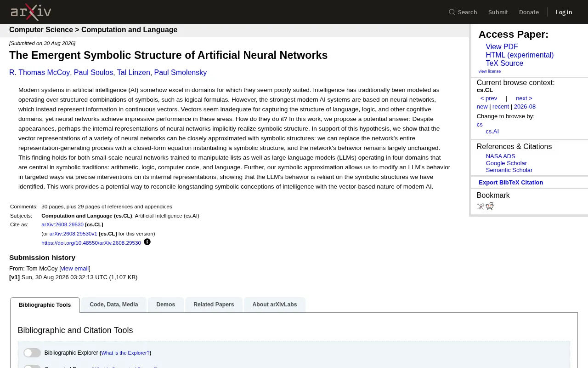Browse new cs.CL submissions
Image resolution: width=588 pixels, height=368 pixels.
(x=482, y=107)
